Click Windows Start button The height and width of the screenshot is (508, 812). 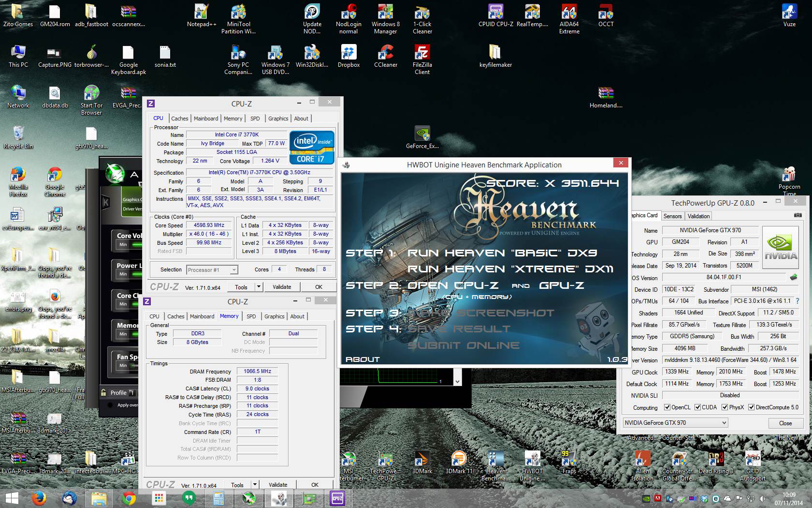pos(12,498)
